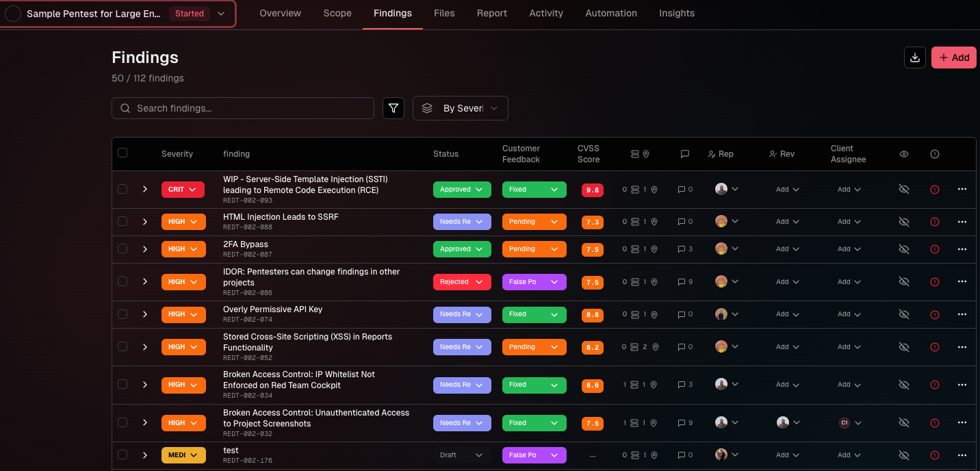Switch to the Automation tab
The image size is (980, 471).
[x=610, y=13]
